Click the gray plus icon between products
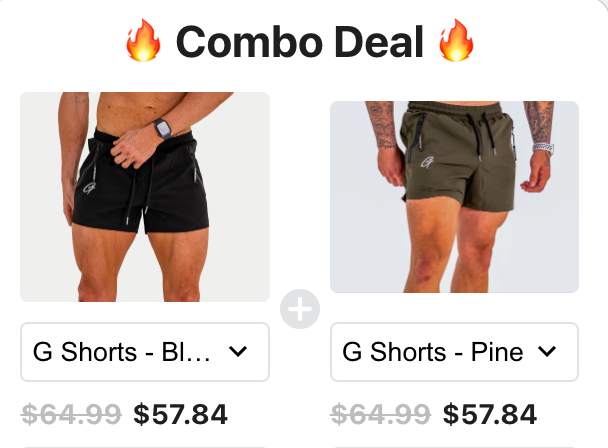Image resolution: width=608 pixels, height=448 pixels. pos(300,309)
